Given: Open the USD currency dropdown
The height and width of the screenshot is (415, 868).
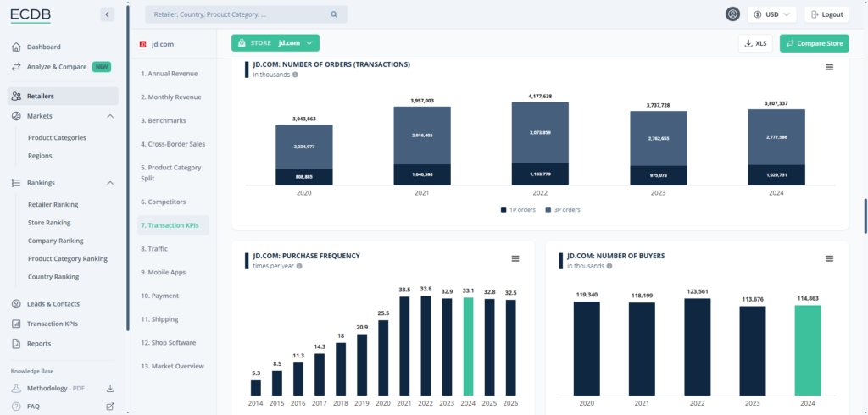Looking at the screenshot, I should pyautogui.click(x=771, y=14).
